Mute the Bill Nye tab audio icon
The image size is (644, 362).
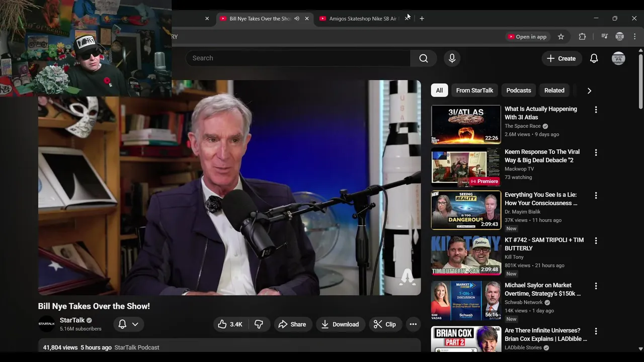(x=297, y=19)
